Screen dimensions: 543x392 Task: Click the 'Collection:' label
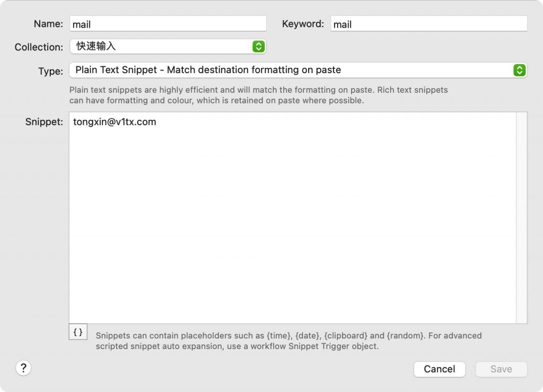pyautogui.click(x=39, y=47)
